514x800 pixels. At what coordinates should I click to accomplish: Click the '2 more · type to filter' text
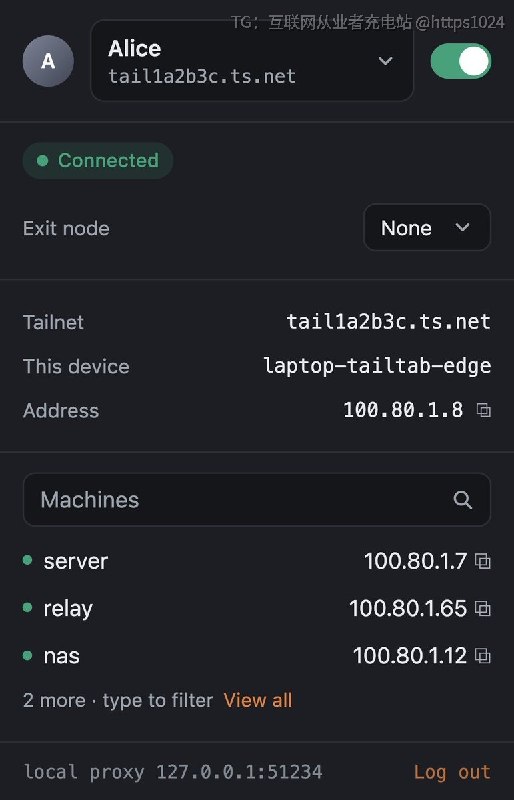point(118,700)
